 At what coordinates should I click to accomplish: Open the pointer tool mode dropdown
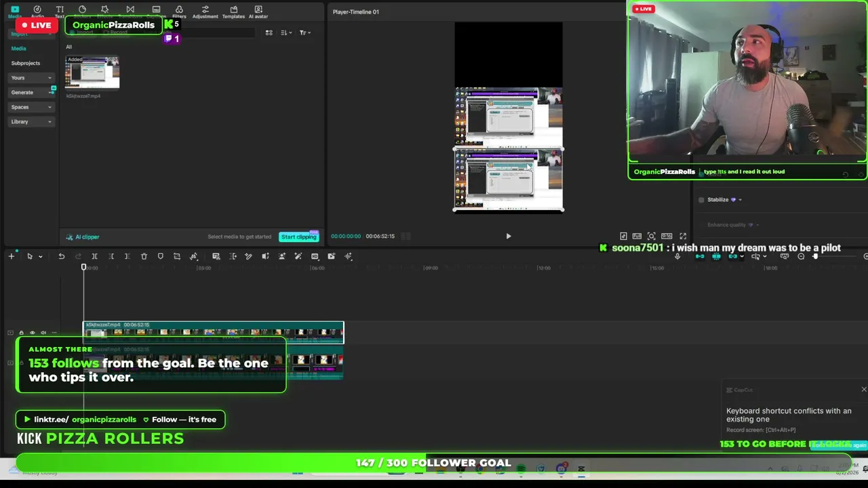click(40, 256)
